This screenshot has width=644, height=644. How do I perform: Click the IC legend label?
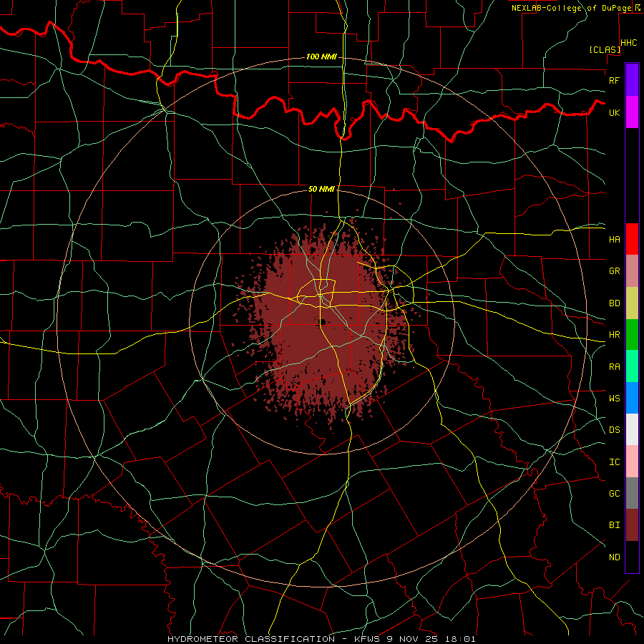[614, 462]
